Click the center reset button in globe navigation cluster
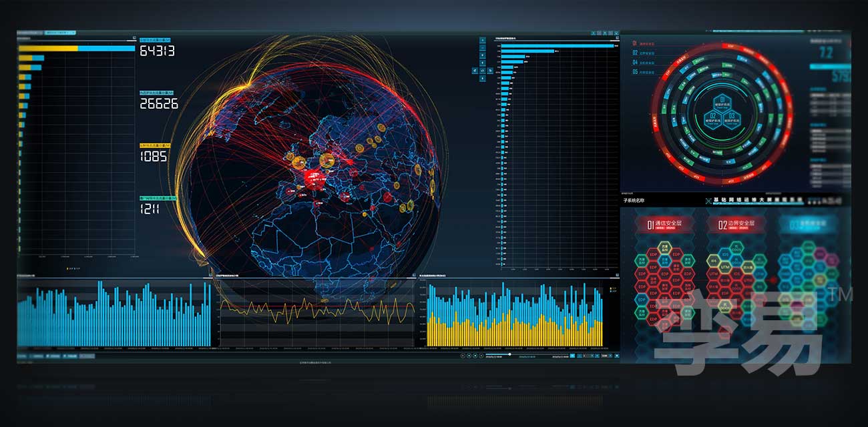The height and width of the screenshot is (427, 868). coord(483,69)
